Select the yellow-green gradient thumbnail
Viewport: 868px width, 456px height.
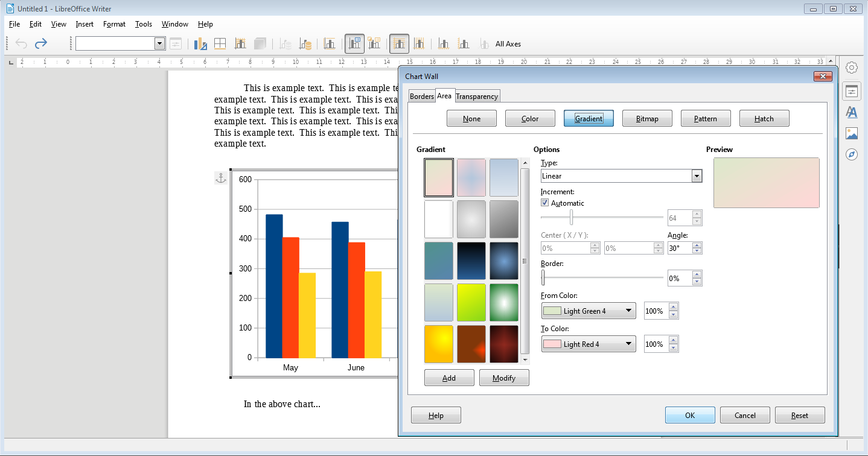471,303
